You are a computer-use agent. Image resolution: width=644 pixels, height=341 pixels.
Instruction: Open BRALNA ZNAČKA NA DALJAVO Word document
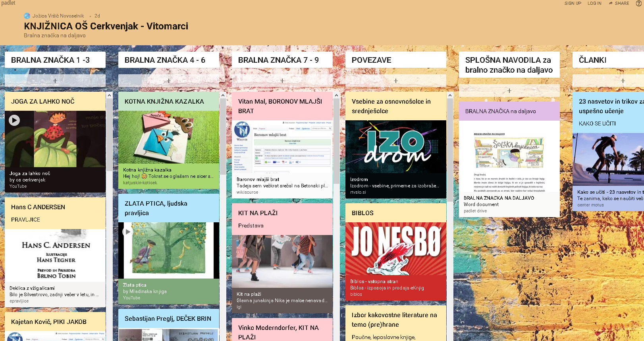point(509,156)
